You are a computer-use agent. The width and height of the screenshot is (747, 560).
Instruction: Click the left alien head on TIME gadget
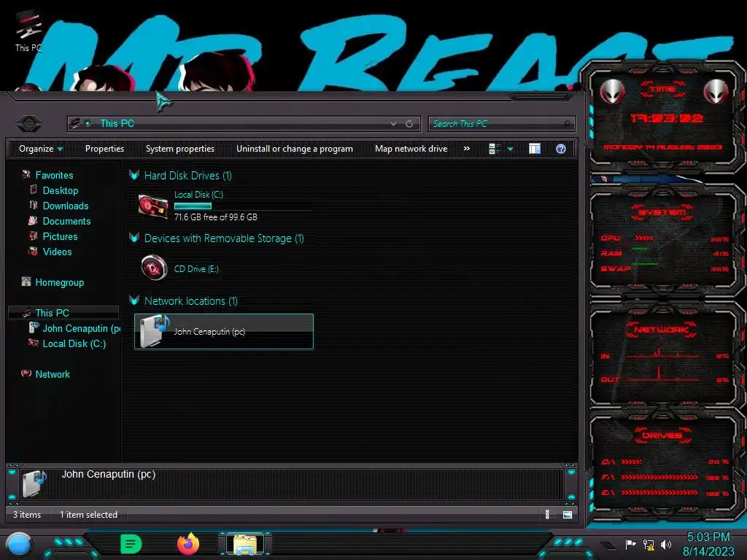point(612,91)
